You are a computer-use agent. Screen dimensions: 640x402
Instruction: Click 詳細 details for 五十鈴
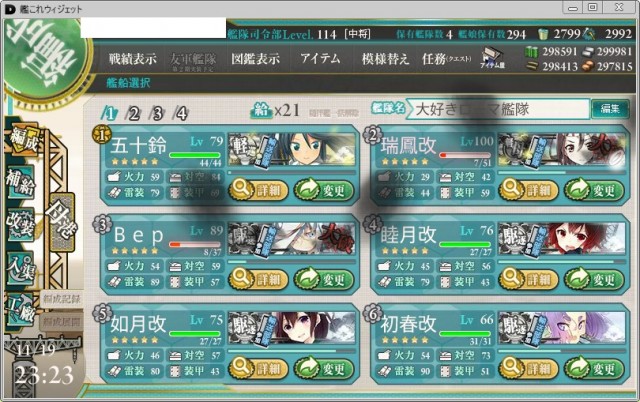click(x=258, y=190)
